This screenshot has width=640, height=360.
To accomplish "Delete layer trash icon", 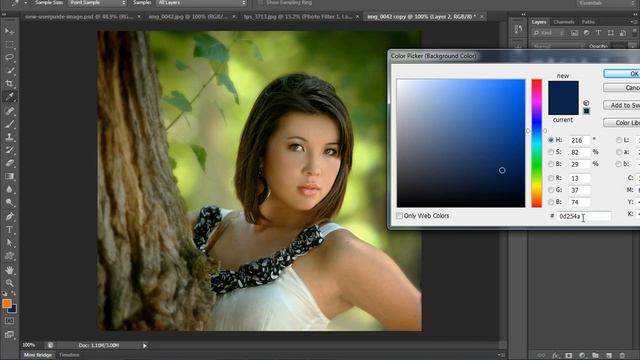I will coord(622,356).
